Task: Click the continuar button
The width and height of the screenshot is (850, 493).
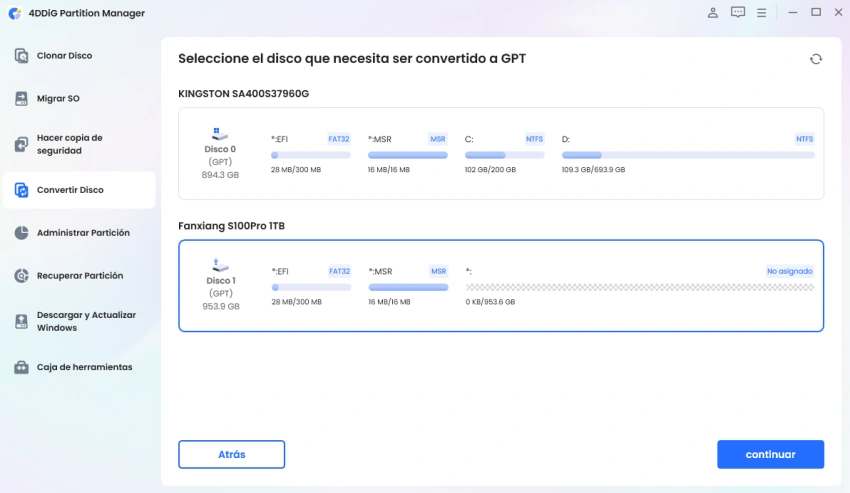Action: coord(770,454)
